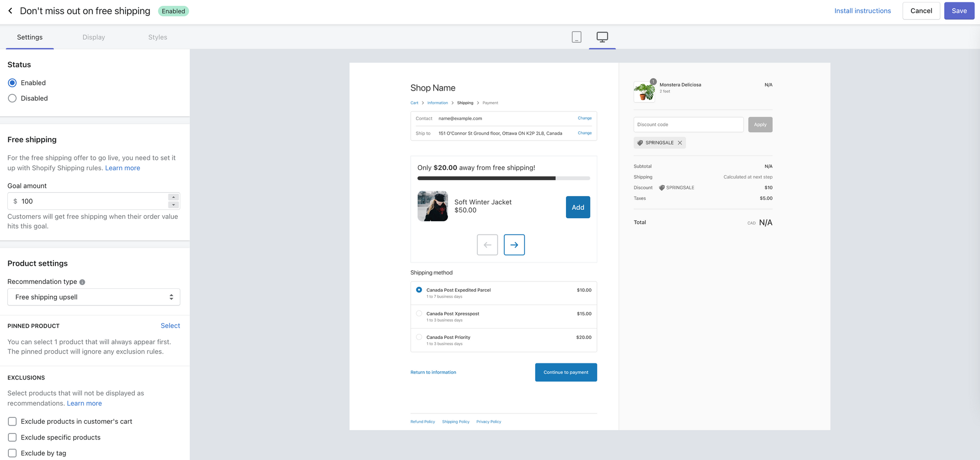Viewport: 980px width, 460px height.
Task: Click the left carousel arrow in preview
Action: pos(487,245)
